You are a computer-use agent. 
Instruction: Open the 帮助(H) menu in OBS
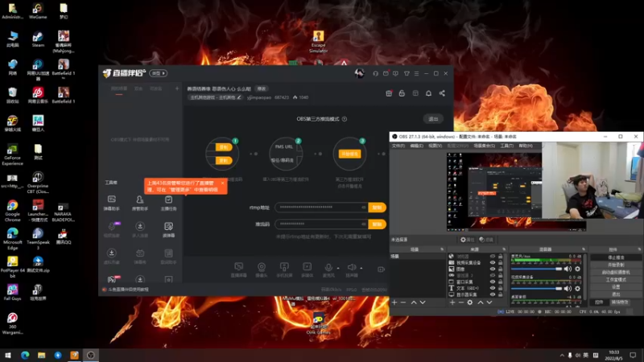point(526,146)
